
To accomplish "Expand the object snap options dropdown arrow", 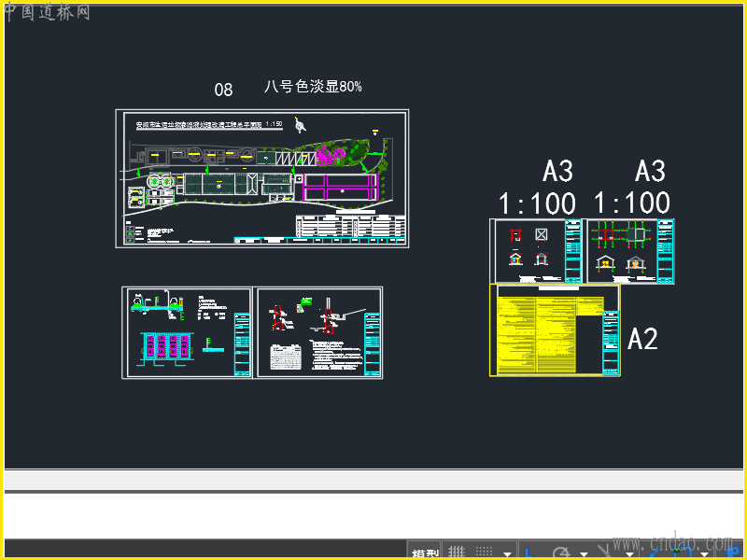I will tap(704, 554).
